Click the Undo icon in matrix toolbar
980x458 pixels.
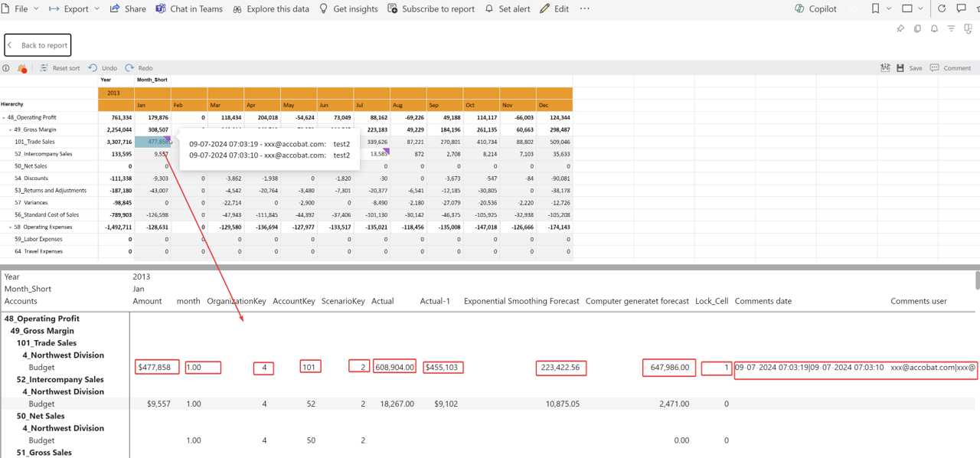93,68
